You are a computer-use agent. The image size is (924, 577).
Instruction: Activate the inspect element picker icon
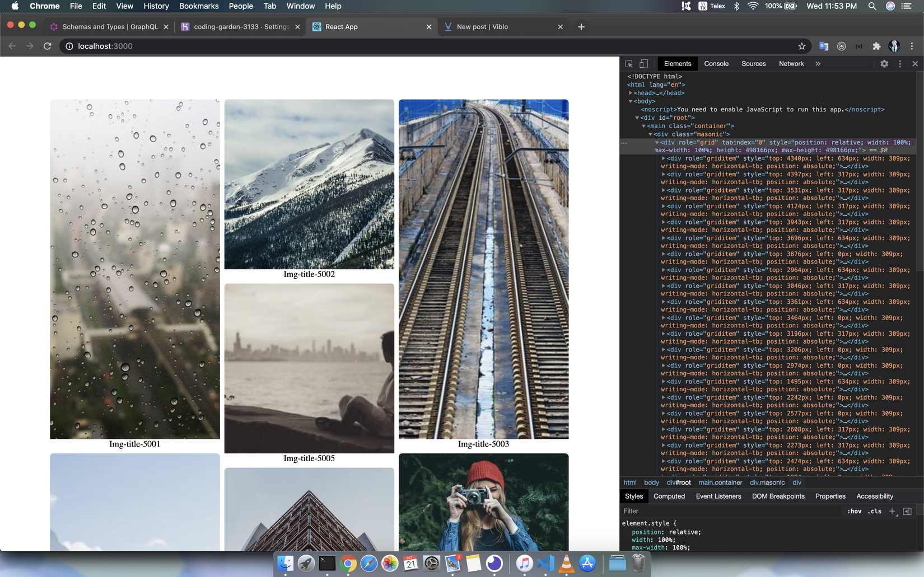pyautogui.click(x=629, y=64)
